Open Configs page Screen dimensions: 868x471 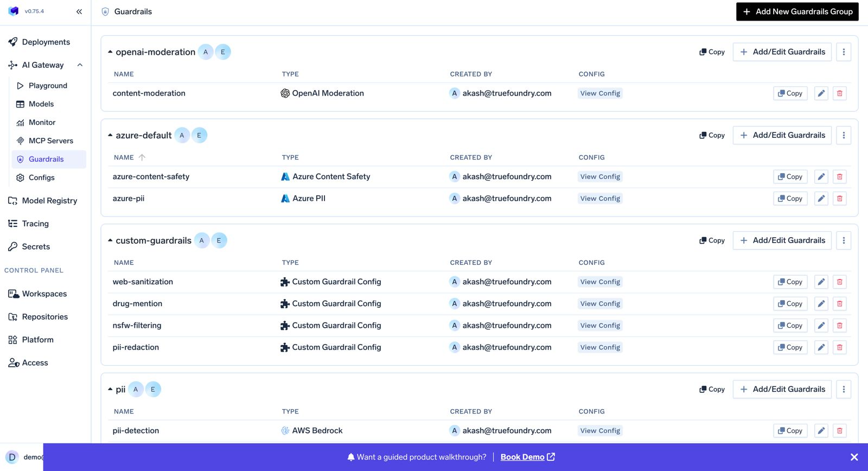[x=41, y=178]
